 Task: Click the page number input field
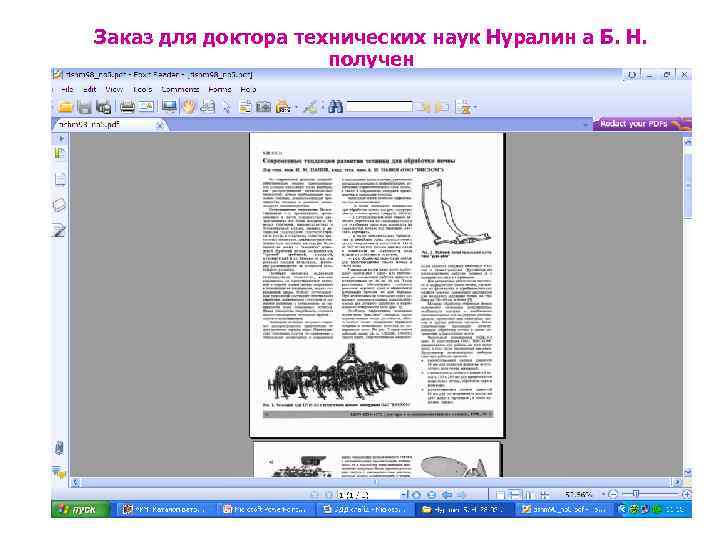pos(369,495)
